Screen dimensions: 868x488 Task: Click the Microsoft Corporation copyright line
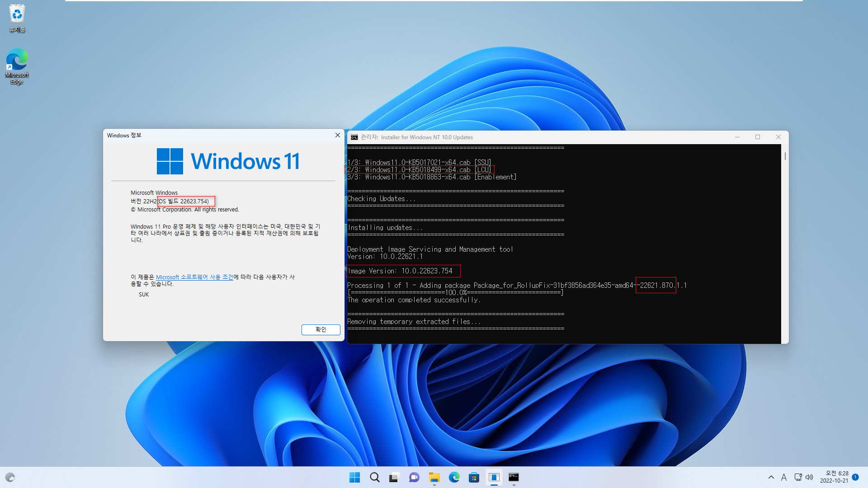tap(185, 210)
